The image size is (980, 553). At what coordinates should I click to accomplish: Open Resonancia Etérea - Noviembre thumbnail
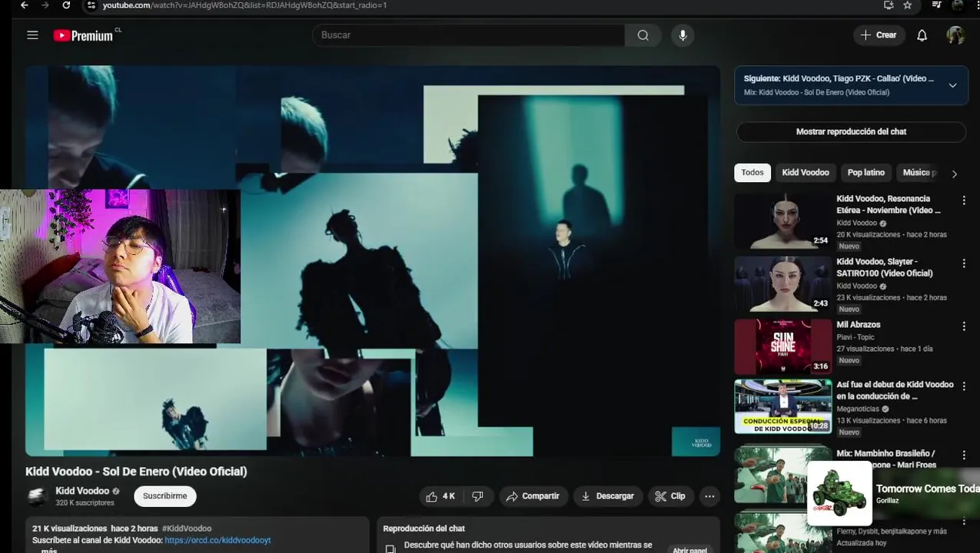point(782,220)
